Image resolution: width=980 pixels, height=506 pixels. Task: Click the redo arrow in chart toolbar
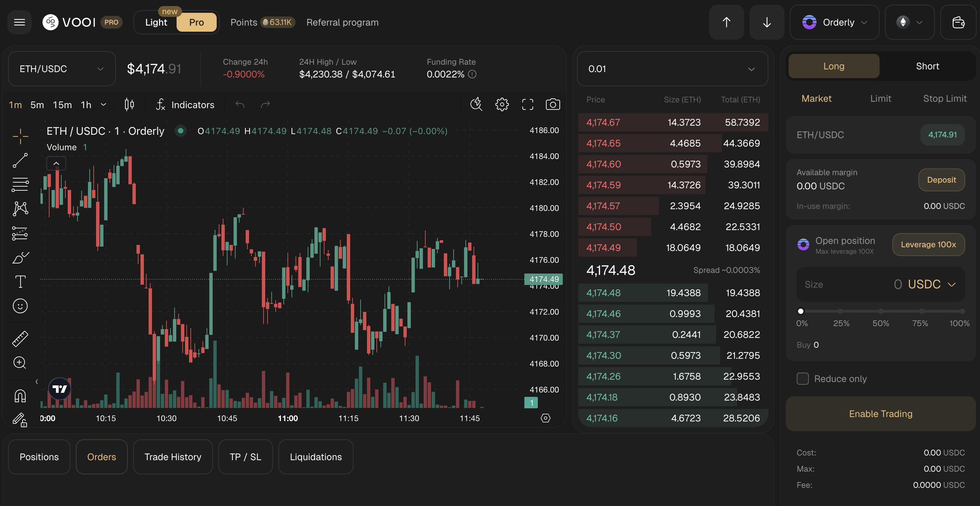pos(265,104)
